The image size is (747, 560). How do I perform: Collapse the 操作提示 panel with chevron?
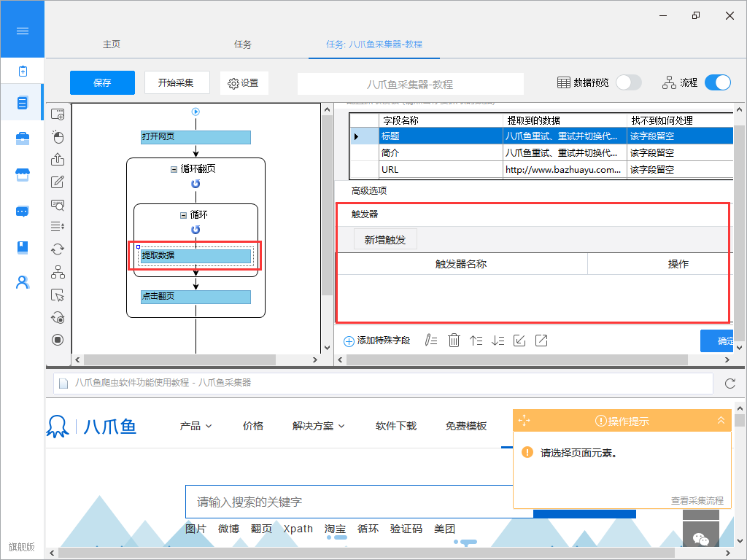click(721, 421)
